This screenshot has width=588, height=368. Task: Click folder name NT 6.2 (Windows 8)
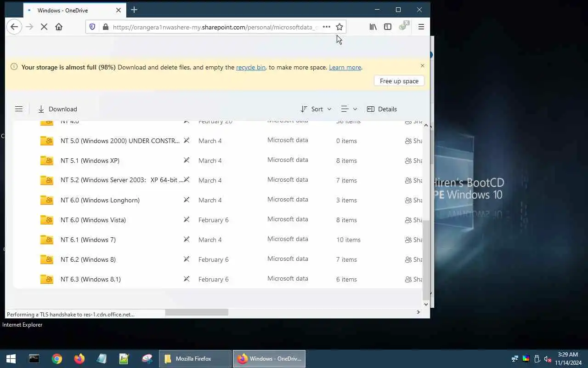click(88, 259)
